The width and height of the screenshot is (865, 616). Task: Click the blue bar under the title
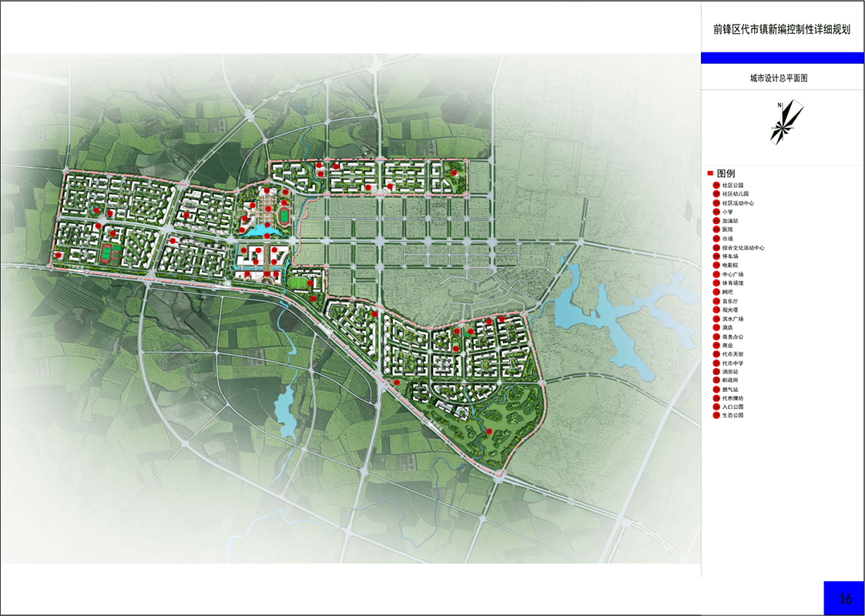[783, 59]
